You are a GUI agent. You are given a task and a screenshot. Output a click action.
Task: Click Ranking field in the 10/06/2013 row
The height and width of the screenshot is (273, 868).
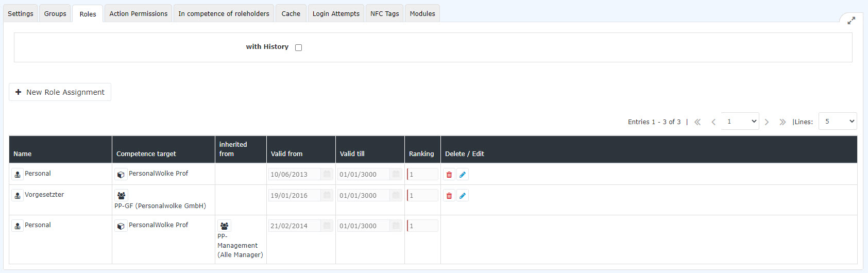click(422, 174)
